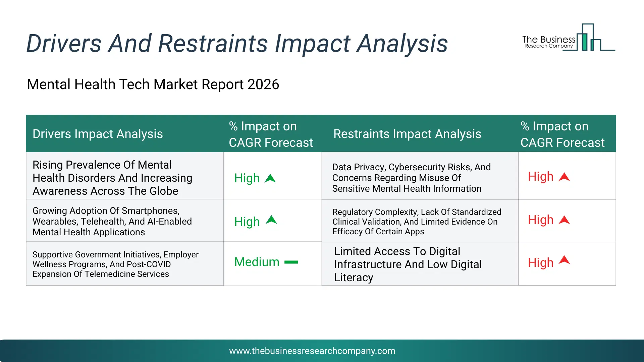The image size is (644, 362).
Task: Open www.thebusinessresearchcompany.com footer link
Action: 312,351
